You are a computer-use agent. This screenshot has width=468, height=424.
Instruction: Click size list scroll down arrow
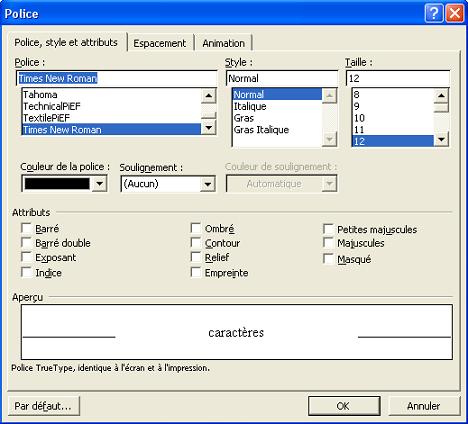tap(441, 139)
